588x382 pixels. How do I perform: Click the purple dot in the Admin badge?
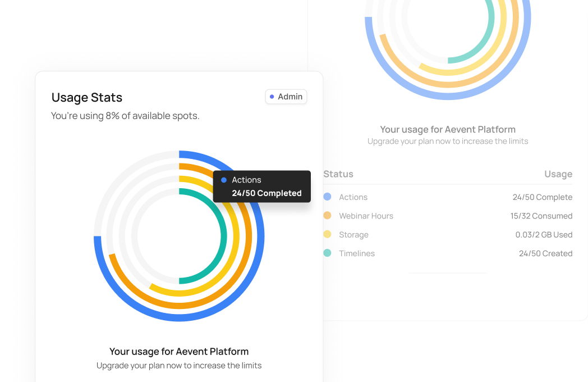272,97
